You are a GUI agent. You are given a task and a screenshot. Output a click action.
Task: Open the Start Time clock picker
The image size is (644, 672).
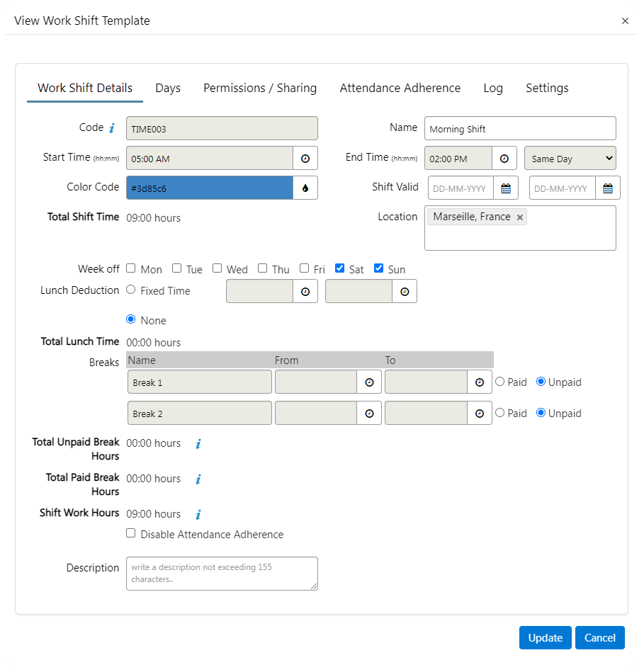pos(305,159)
